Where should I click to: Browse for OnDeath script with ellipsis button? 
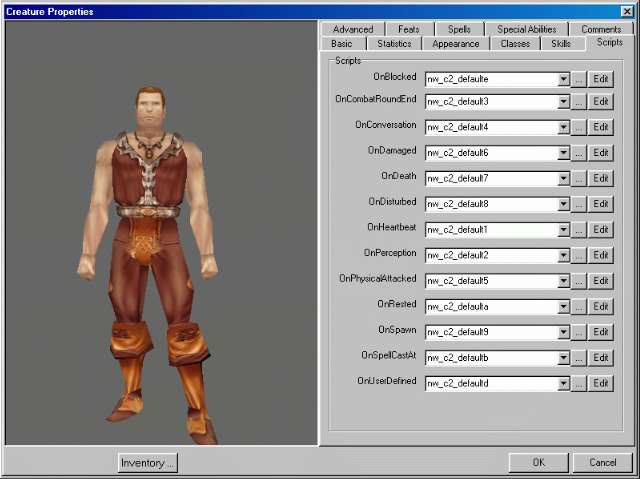(578, 179)
